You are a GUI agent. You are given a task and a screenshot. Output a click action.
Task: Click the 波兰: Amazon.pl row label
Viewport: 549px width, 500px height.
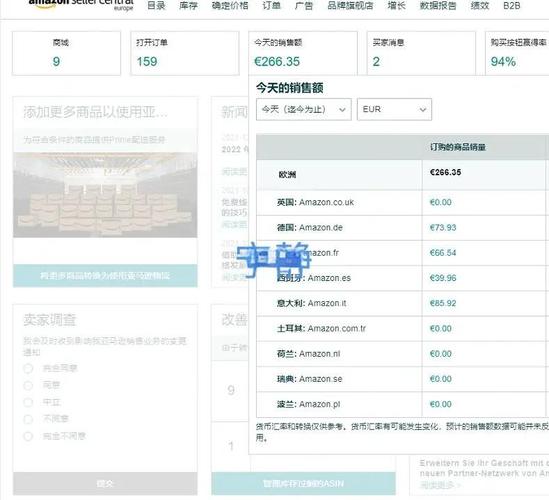pyautogui.click(x=308, y=404)
